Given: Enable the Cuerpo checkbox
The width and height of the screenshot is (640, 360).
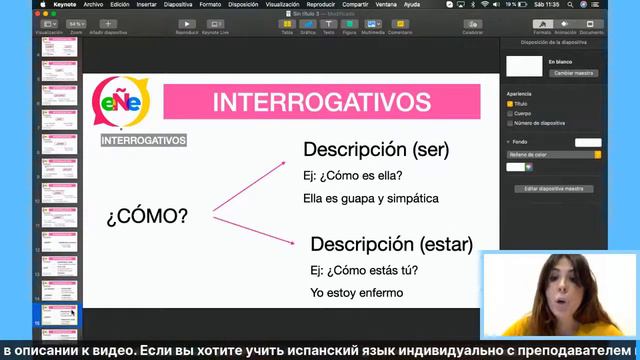Looking at the screenshot, I should click(x=510, y=113).
